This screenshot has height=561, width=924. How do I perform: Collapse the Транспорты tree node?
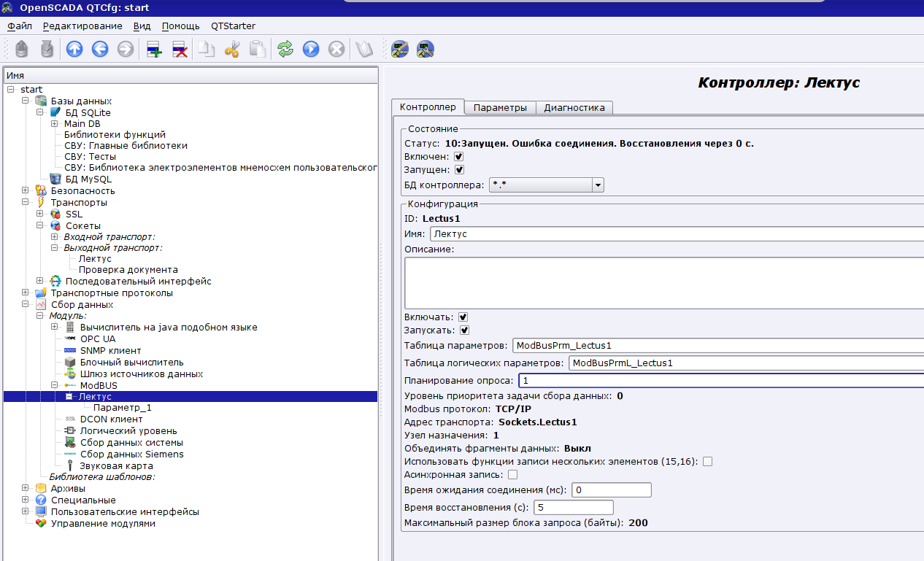click(x=26, y=202)
